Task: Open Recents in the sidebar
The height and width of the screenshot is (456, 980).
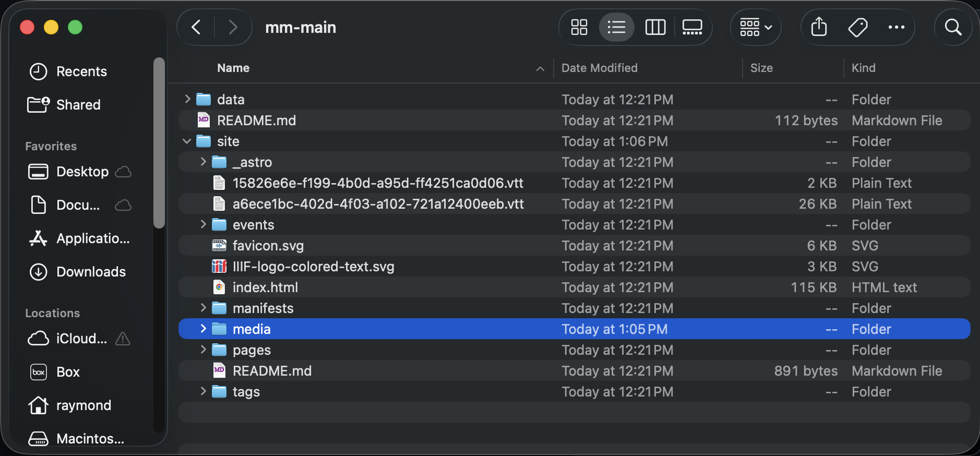Action: (x=81, y=71)
